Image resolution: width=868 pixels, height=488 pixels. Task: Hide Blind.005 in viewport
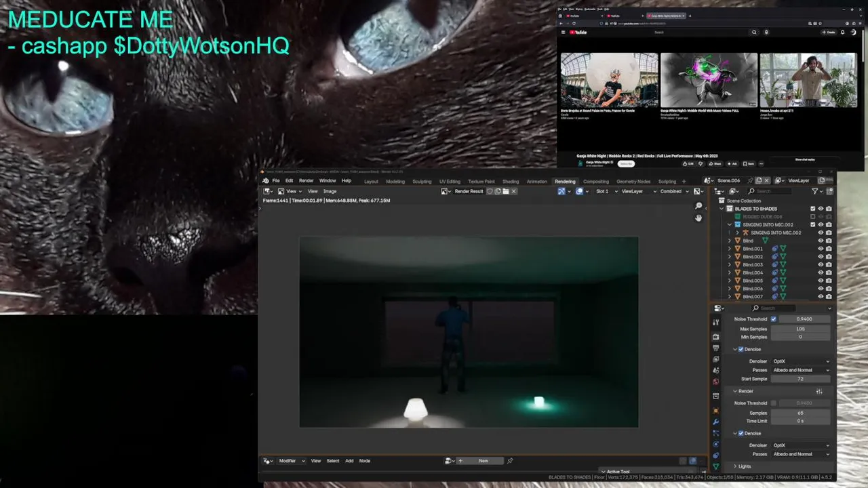point(821,281)
